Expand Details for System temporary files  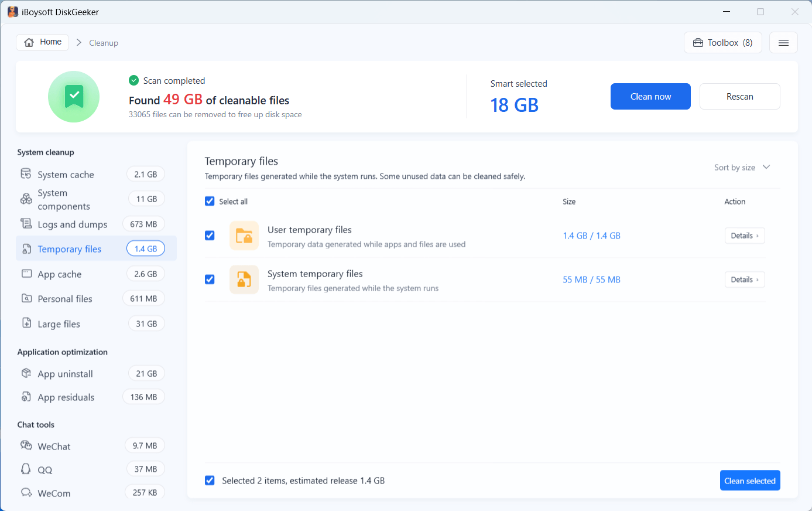coord(745,280)
